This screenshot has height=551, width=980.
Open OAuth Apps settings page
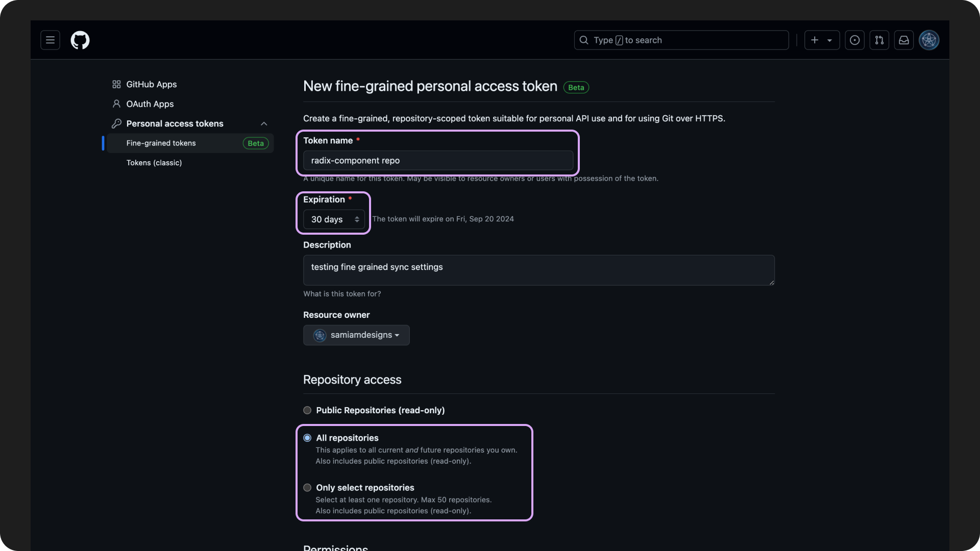pyautogui.click(x=150, y=104)
